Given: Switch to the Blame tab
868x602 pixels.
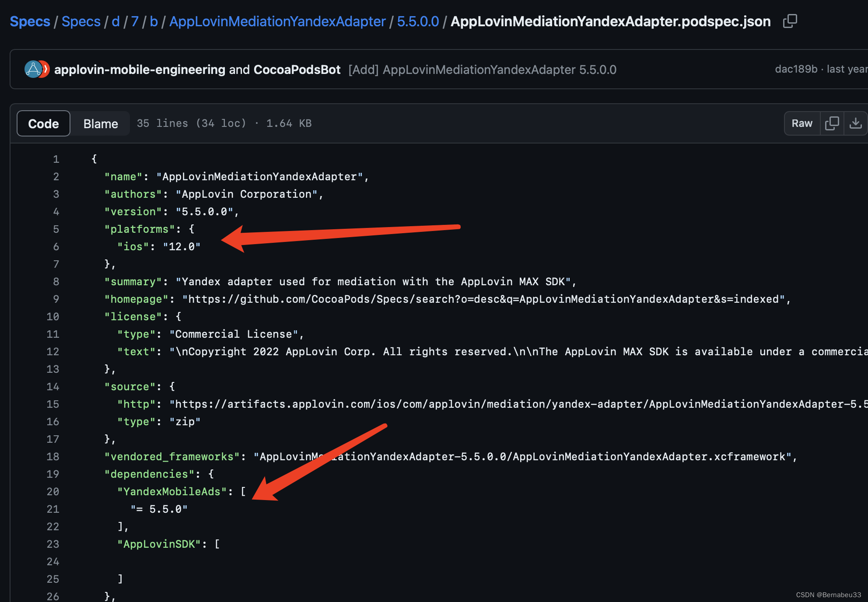Looking at the screenshot, I should coord(100,123).
